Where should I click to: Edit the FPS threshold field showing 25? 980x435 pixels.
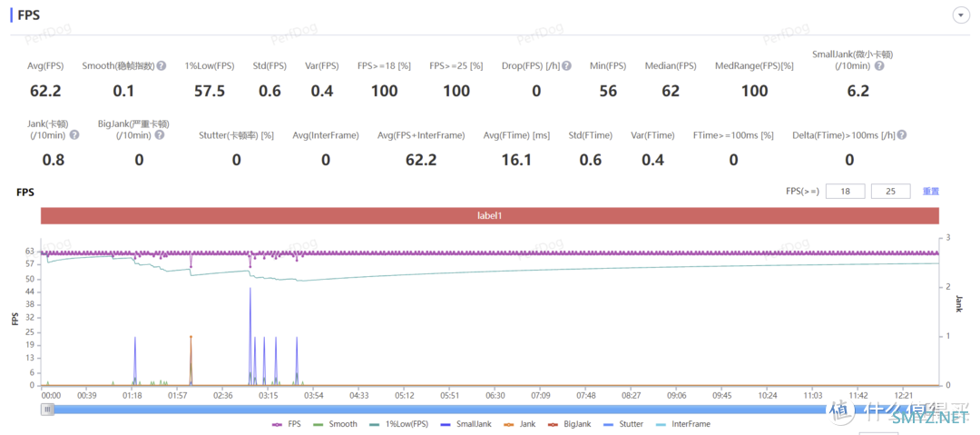pyautogui.click(x=890, y=192)
